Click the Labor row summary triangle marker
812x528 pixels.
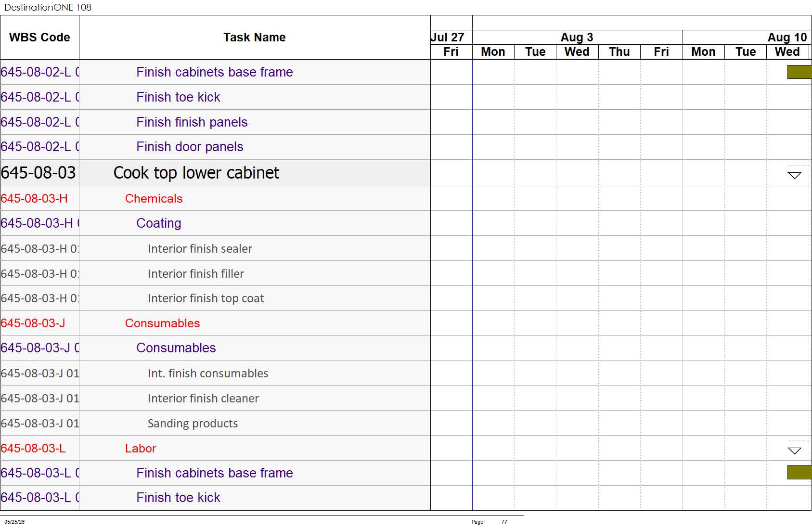coord(794,451)
